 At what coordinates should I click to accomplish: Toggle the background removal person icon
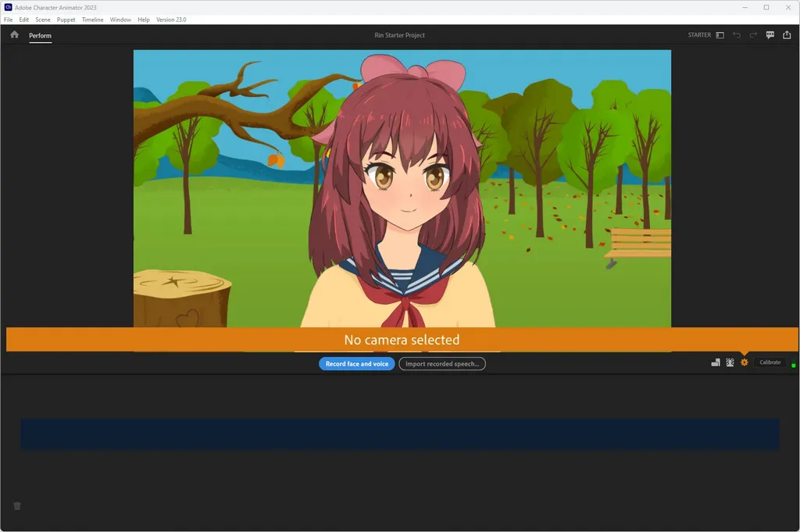pos(730,362)
